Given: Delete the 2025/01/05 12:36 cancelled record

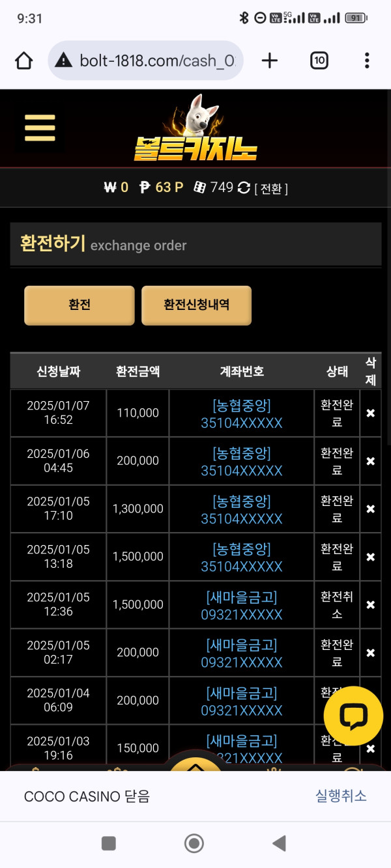Looking at the screenshot, I should (x=370, y=605).
